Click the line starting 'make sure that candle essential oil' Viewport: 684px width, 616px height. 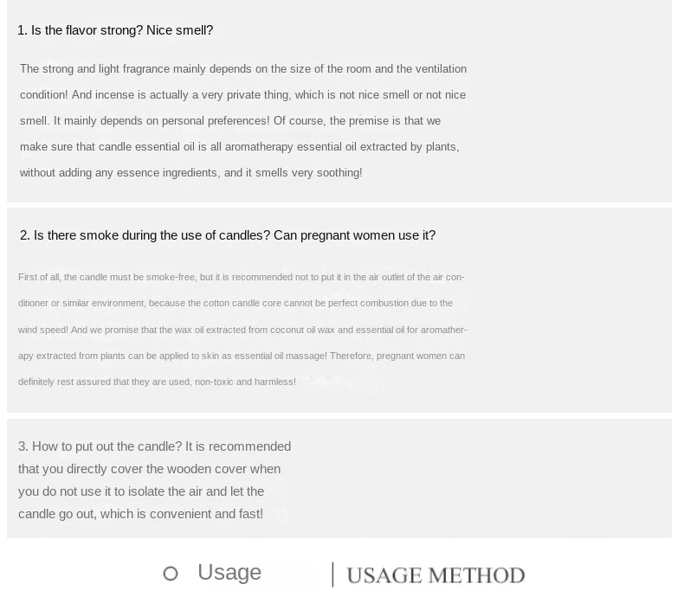point(240,147)
